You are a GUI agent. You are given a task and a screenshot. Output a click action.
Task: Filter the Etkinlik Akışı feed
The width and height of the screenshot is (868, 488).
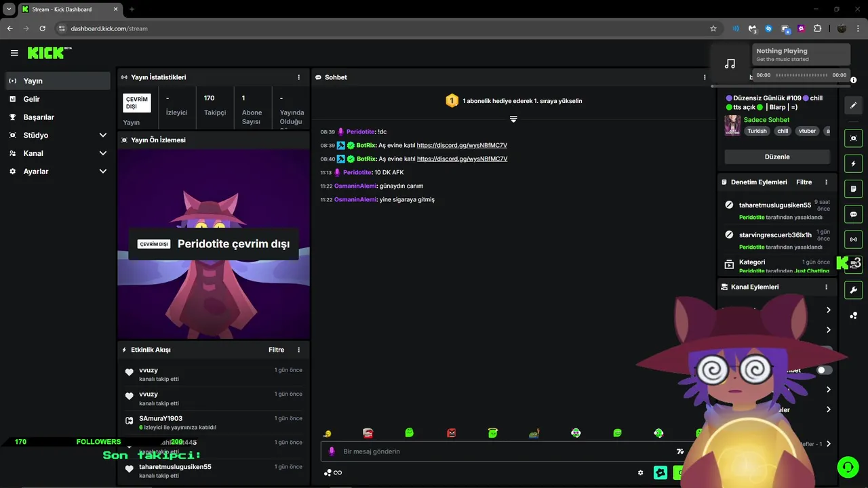tap(276, 350)
